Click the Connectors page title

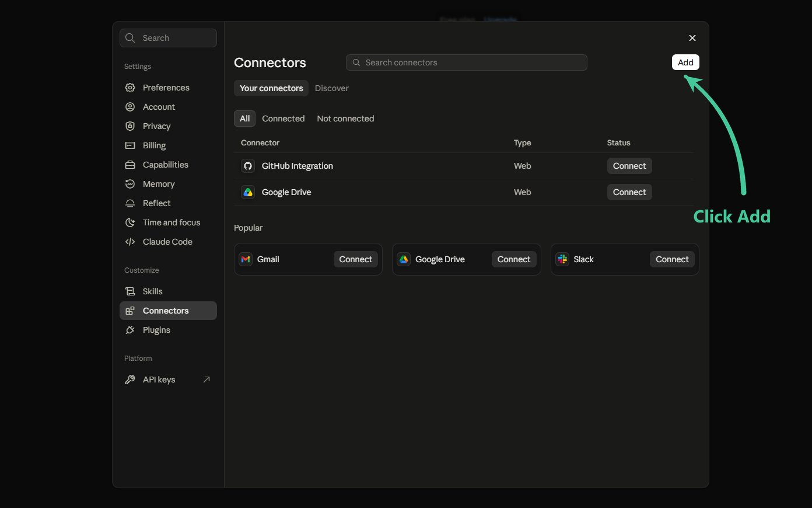pyautogui.click(x=270, y=62)
